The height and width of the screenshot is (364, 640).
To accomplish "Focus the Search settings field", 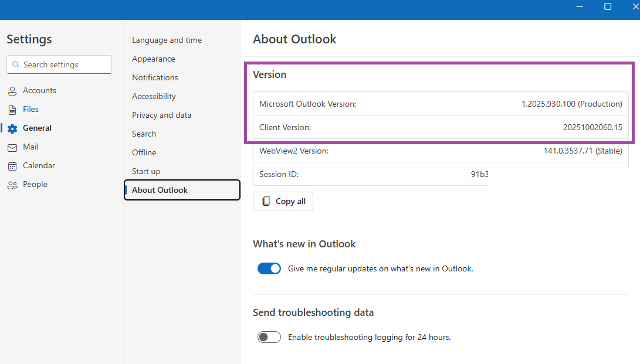I will click(x=59, y=64).
